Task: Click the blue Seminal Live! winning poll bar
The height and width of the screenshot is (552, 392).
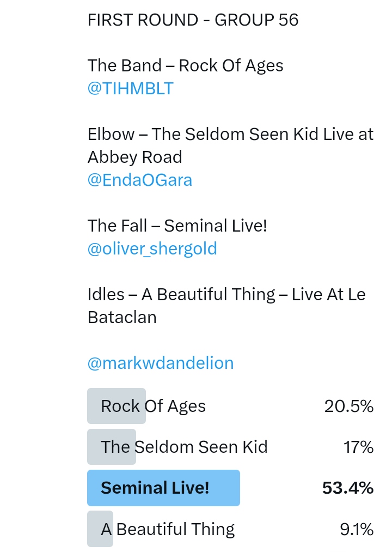Action: [x=163, y=488]
